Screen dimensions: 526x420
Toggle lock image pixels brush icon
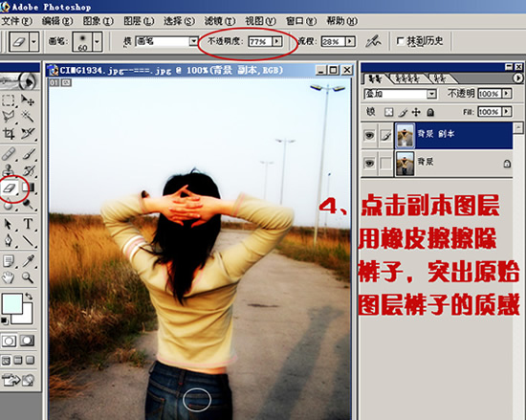pyautogui.click(x=403, y=112)
